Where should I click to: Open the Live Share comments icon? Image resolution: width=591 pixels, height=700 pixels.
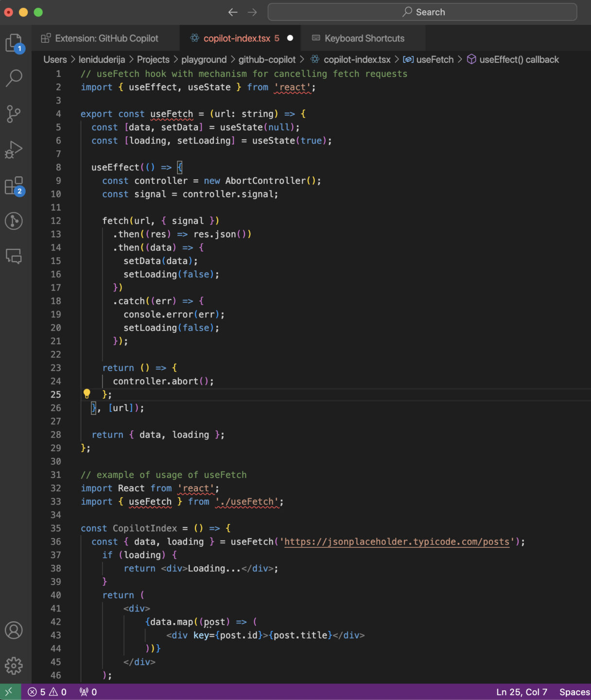(14, 257)
